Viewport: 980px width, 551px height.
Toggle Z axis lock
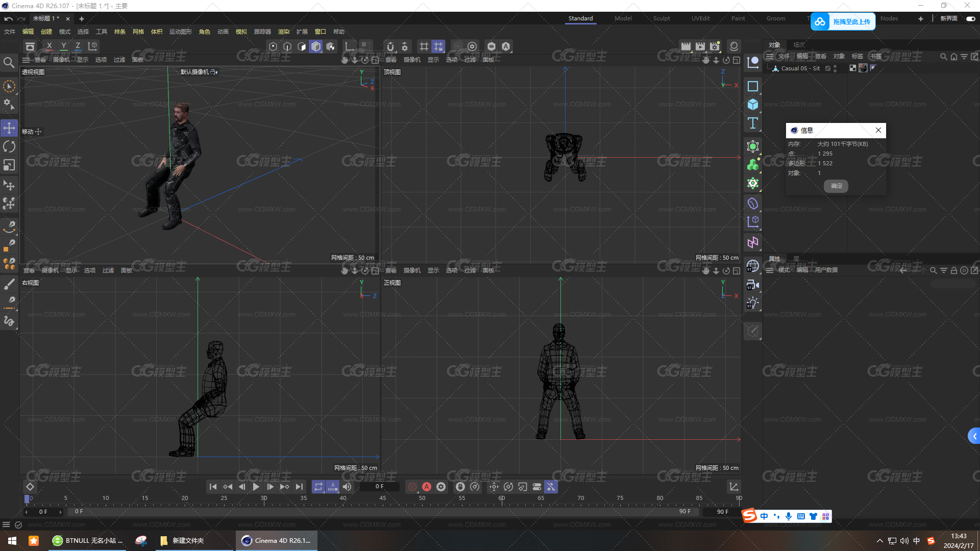pyautogui.click(x=78, y=46)
